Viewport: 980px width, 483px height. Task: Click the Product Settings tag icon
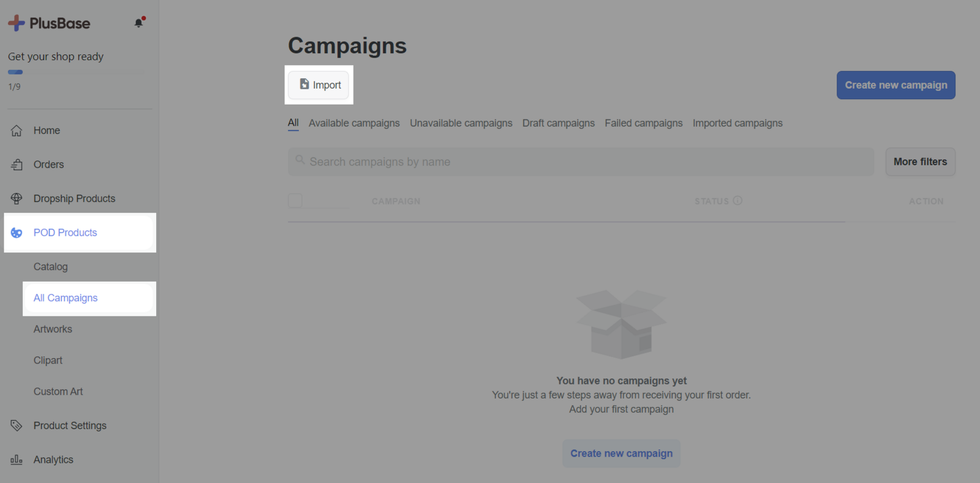coord(17,425)
